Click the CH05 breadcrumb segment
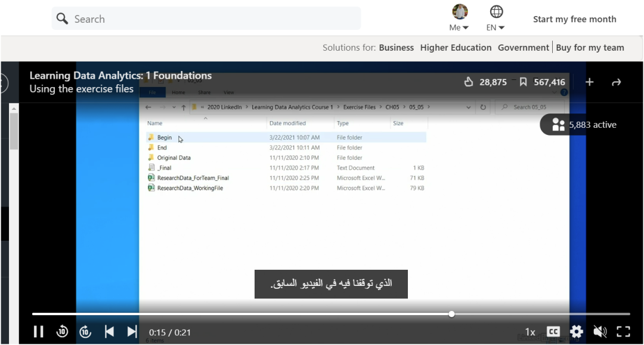Image resolution: width=644 pixels, height=345 pixels. (392, 107)
